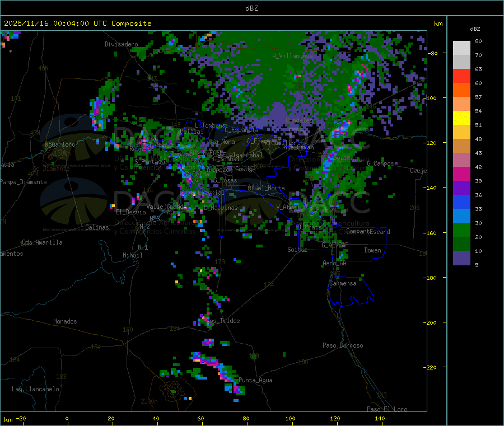Screen dimensions: 504x426
Task: Click the 'dBZ' title at top
Action: coord(251,8)
